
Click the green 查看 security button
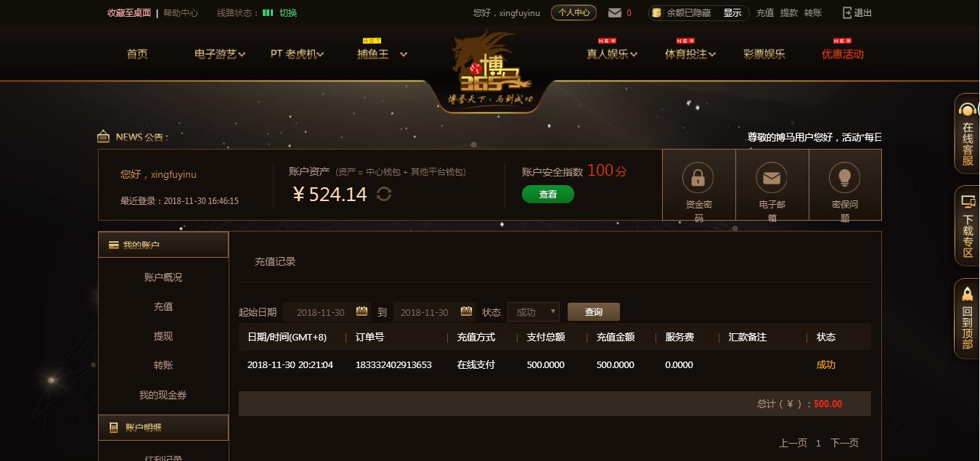(x=548, y=194)
